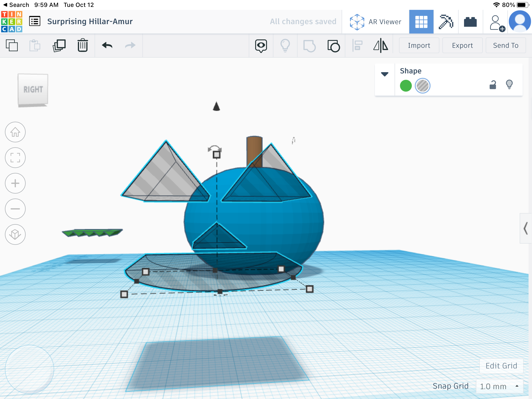
Task: Open the Blocks (Minecraft pickaxe) view
Action: coord(446,22)
